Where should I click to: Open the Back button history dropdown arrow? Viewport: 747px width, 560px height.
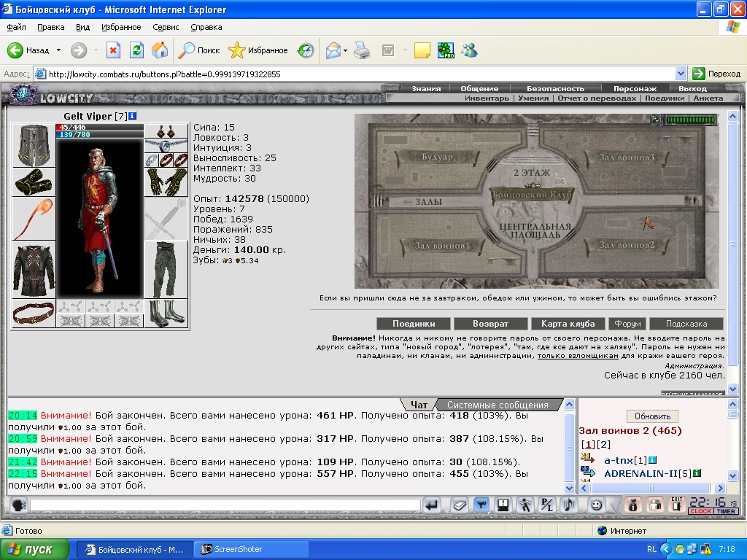pyautogui.click(x=58, y=50)
